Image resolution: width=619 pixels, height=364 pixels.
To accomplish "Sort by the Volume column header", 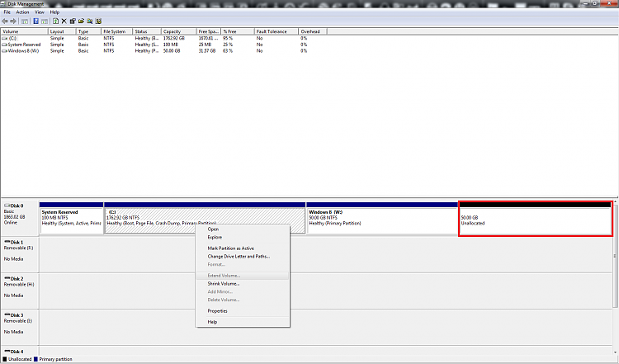I will coord(25,31).
